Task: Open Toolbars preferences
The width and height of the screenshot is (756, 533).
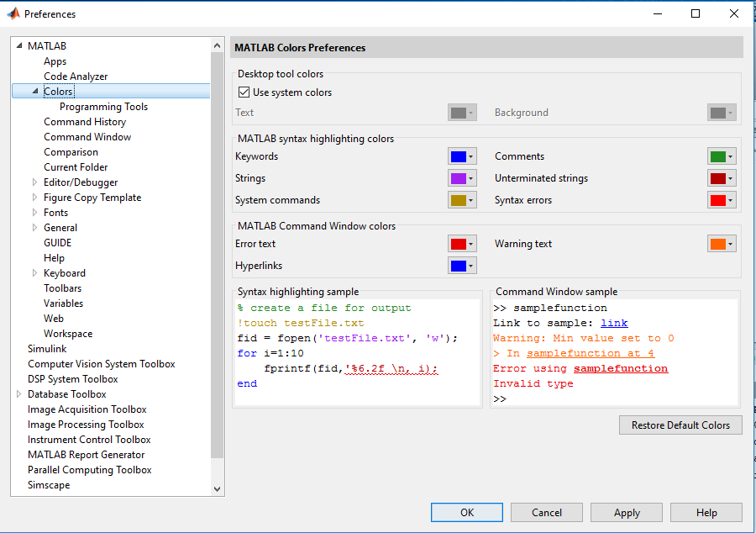Action: tap(63, 288)
